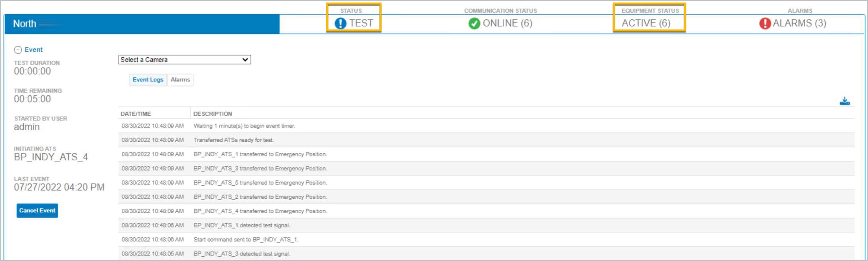This screenshot has width=868, height=261.
Task: Click the ACTIVE (6) equipment status
Action: 646,23
